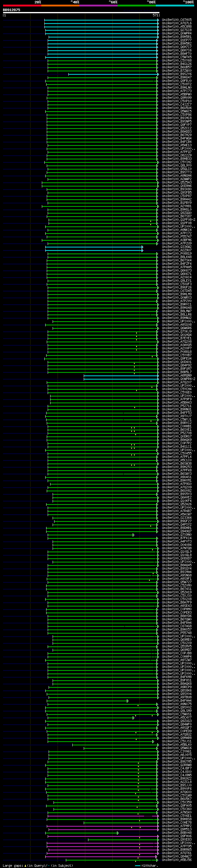Select the UniRef100_B8LK48 label
The height and width of the screenshot is (868, 197).
177,257
